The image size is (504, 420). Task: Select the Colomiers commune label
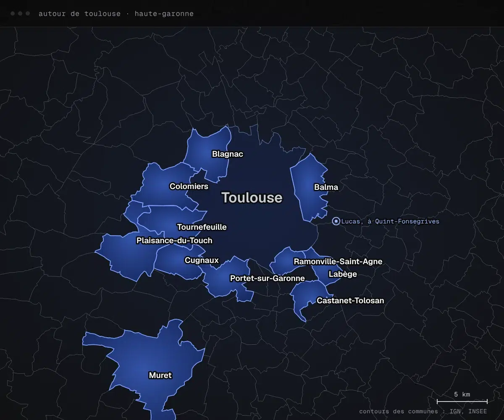point(189,186)
